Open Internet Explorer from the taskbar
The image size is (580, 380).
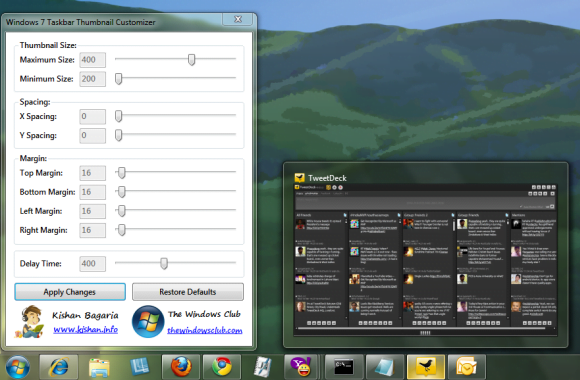58,366
